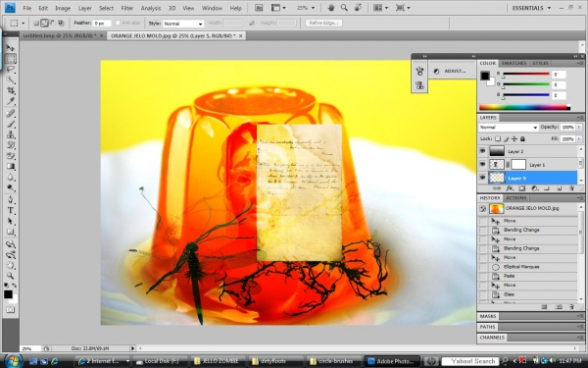
Task: Select the Move tool
Action: pos(10,48)
